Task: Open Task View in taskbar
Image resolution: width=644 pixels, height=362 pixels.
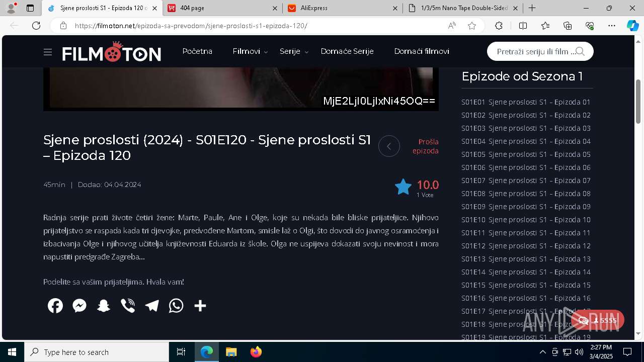Action: [181, 352]
